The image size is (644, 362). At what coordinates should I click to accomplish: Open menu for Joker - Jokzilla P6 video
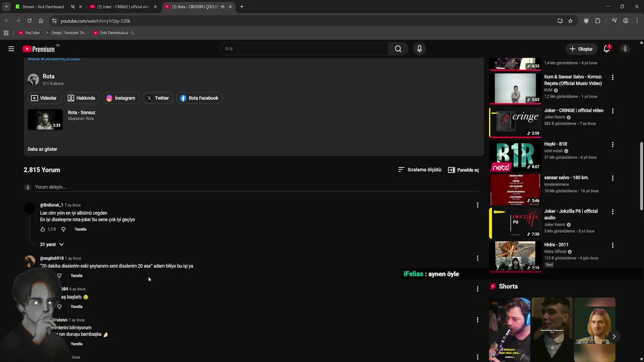coord(612,212)
